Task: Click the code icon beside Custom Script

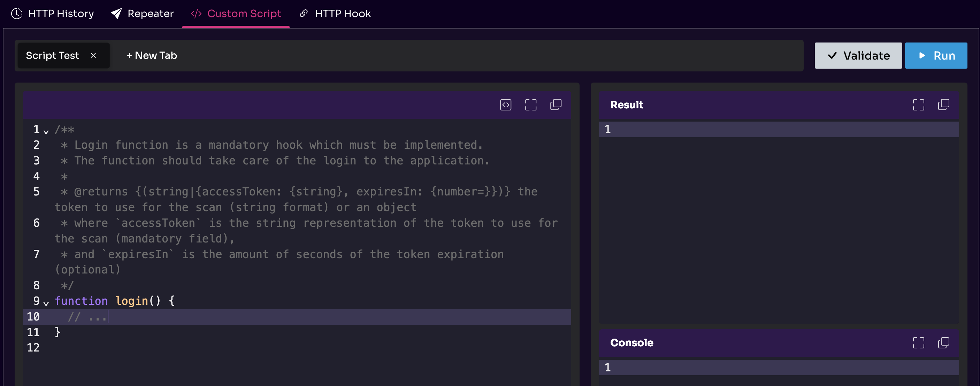Action: click(x=196, y=13)
